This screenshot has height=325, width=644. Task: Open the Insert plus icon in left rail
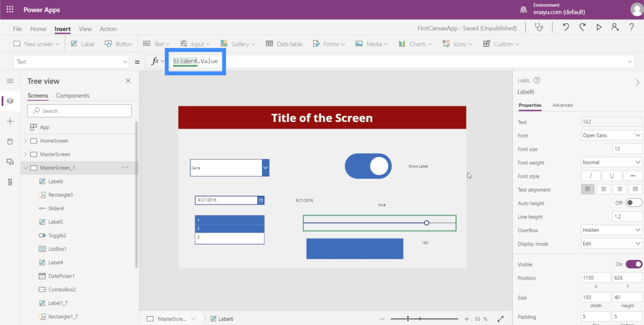pos(10,121)
